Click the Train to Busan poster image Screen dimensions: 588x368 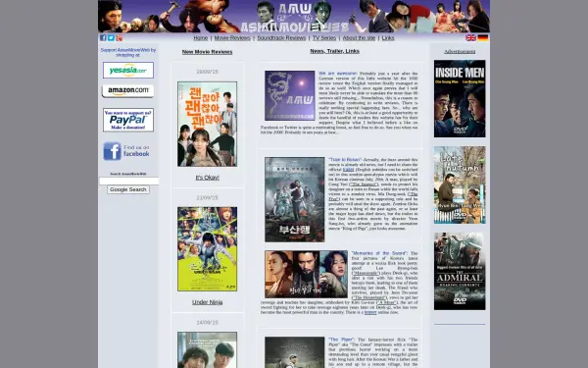[295, 200]
